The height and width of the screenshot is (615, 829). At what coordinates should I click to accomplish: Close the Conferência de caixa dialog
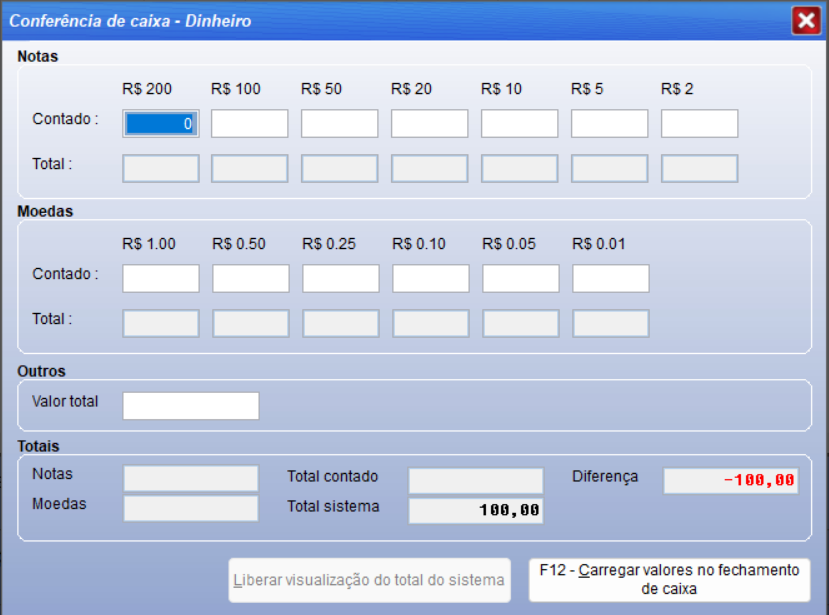(x=805, y=21)
